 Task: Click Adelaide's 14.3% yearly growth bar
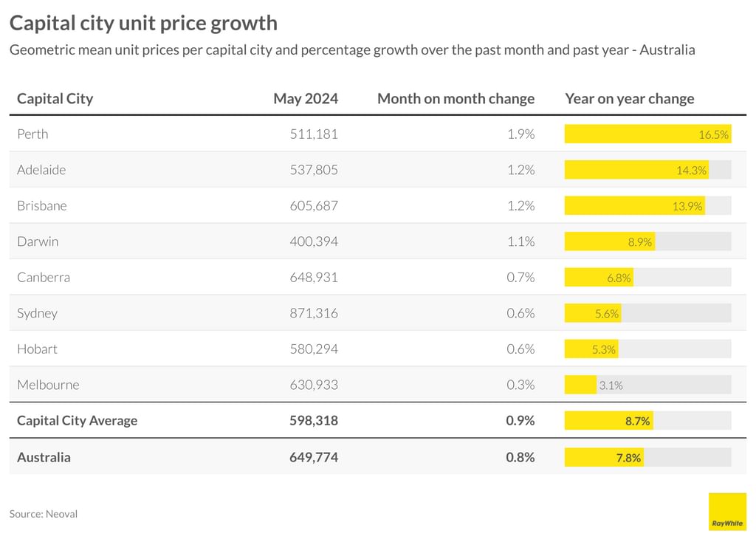click(636, 170)
